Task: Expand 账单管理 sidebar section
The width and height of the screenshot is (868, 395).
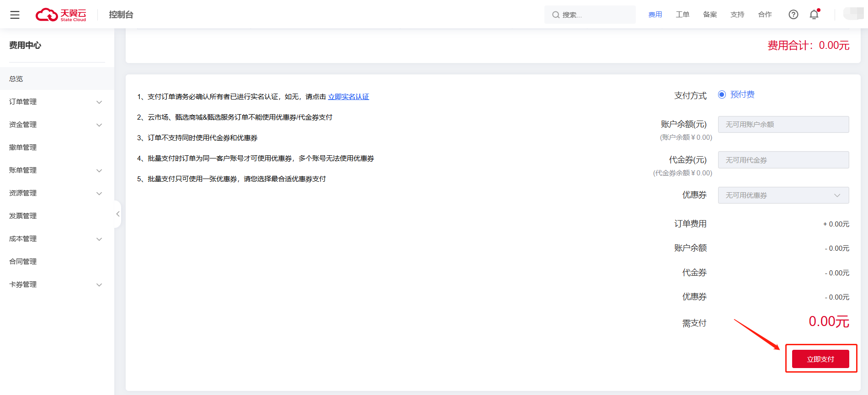Action: click(x=57, y=170)
